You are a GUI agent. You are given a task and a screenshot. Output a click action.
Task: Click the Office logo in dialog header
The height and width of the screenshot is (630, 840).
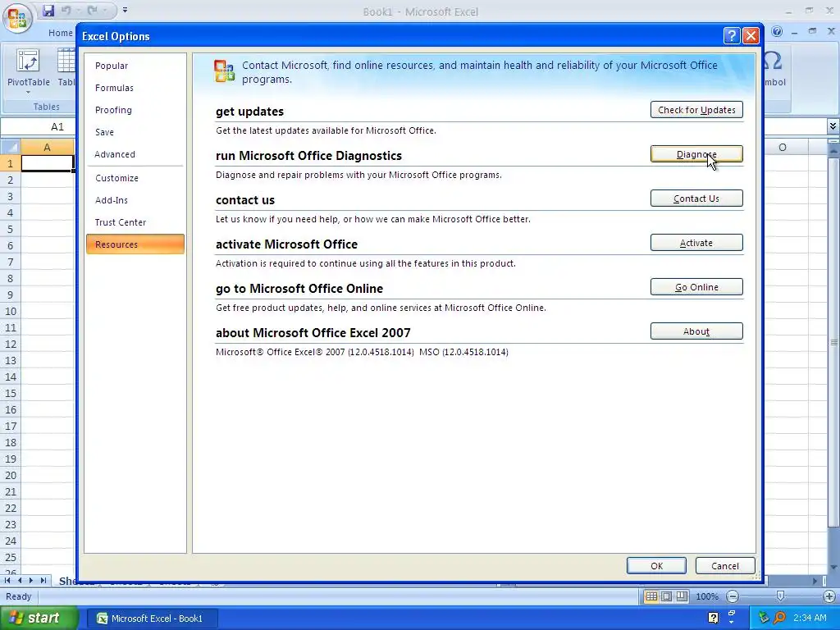[x=224, y=71]
